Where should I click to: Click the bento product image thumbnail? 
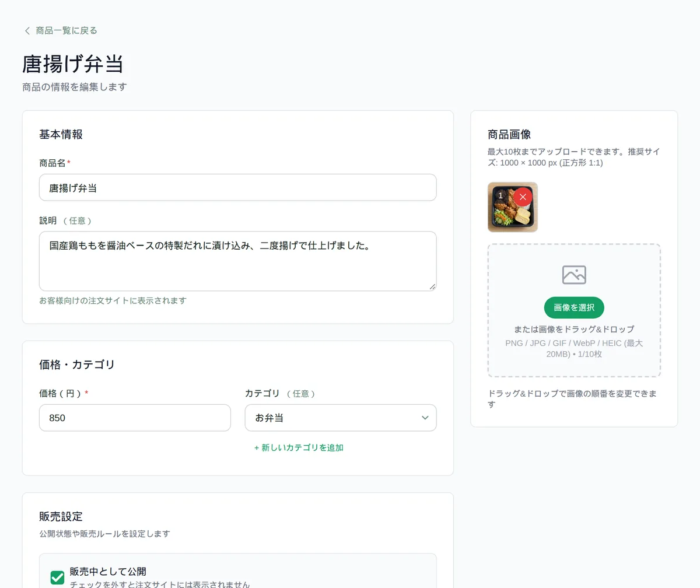tap(513, 207)
